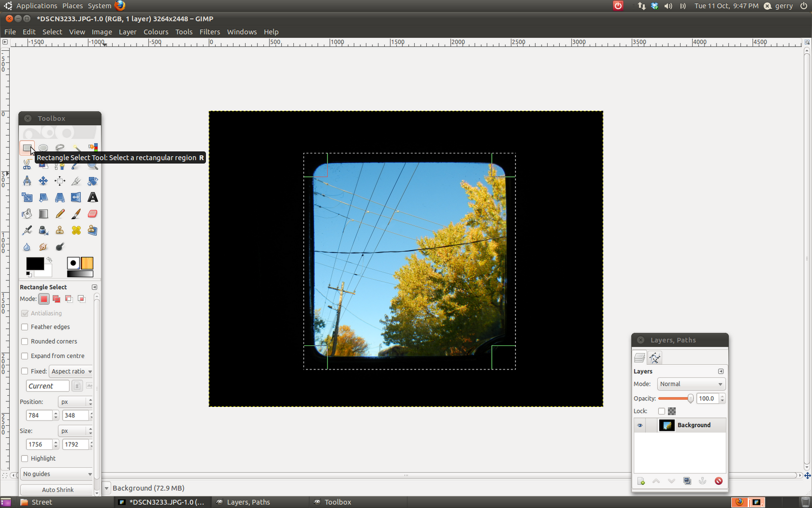Image resolution: width=812 pixels, height=508 pixels.
Task: Create a new layer in the Layers panel
Action: click(x=640, y=481)
